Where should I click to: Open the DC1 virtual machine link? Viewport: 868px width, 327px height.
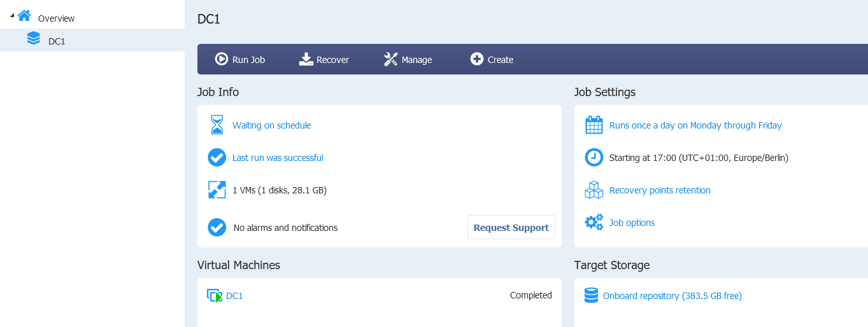[234, 296]
